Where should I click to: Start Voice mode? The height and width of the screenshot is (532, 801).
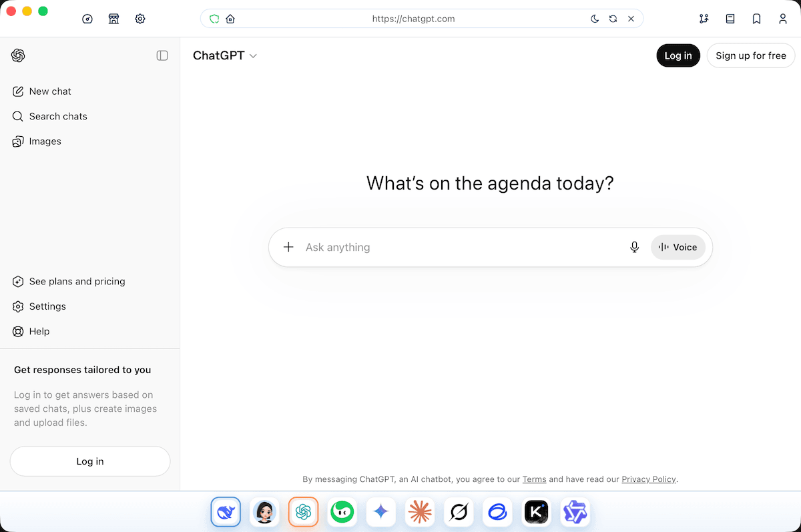pyautogui.click(x=678, y=247)
